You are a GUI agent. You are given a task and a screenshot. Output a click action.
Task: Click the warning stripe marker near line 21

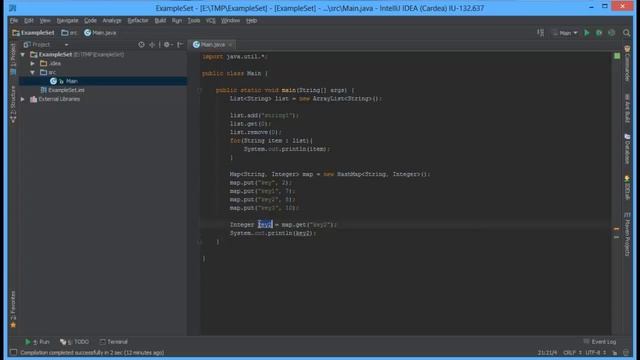click(616, 229)
